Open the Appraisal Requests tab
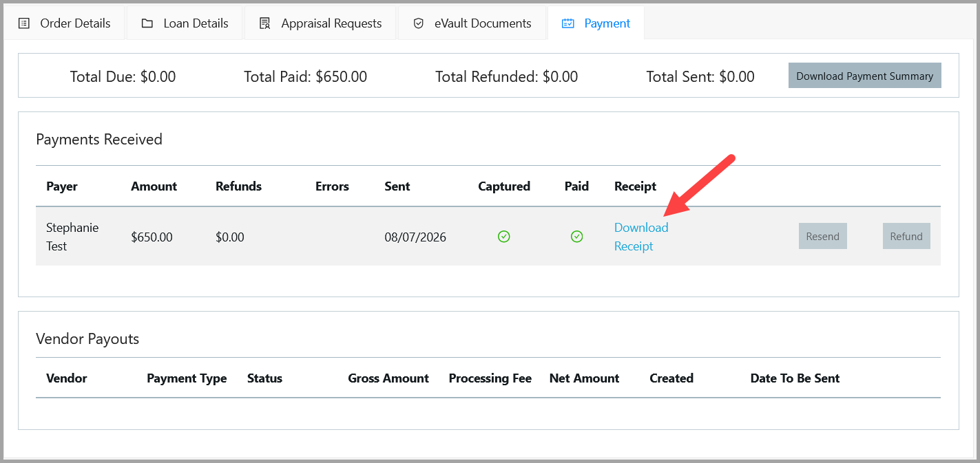980x463 pixels. [320, 23]
